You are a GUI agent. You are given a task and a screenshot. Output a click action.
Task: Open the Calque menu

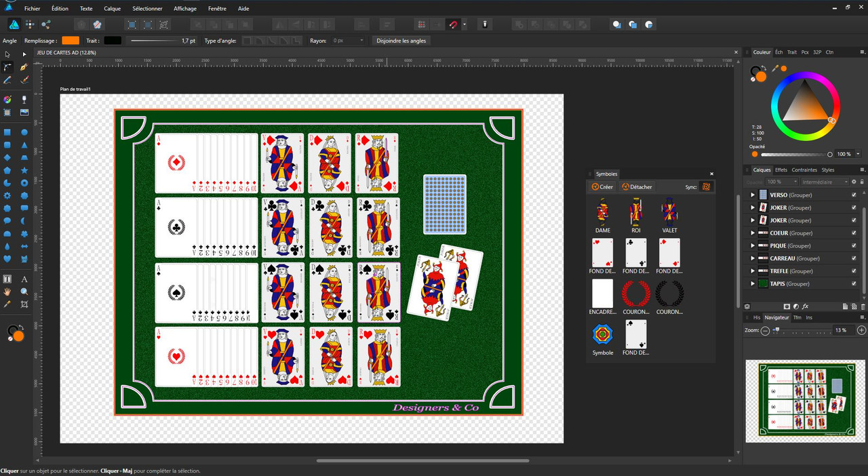coord(113,9)
